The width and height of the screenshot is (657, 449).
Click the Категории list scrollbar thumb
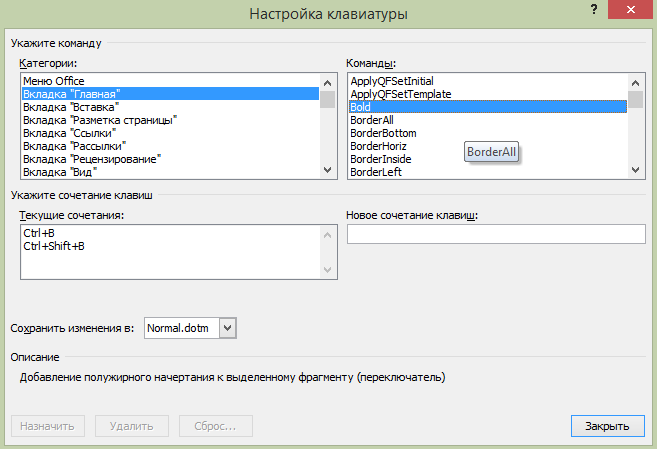click(x=328, y=100)
